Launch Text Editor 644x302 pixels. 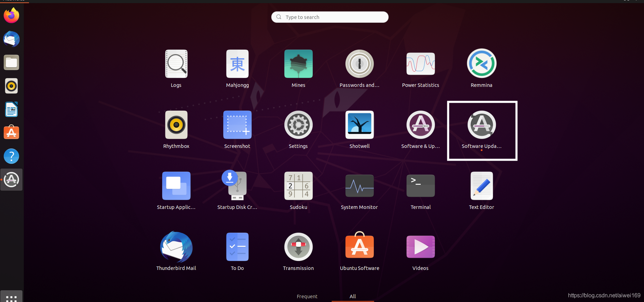tap(482, 186)
